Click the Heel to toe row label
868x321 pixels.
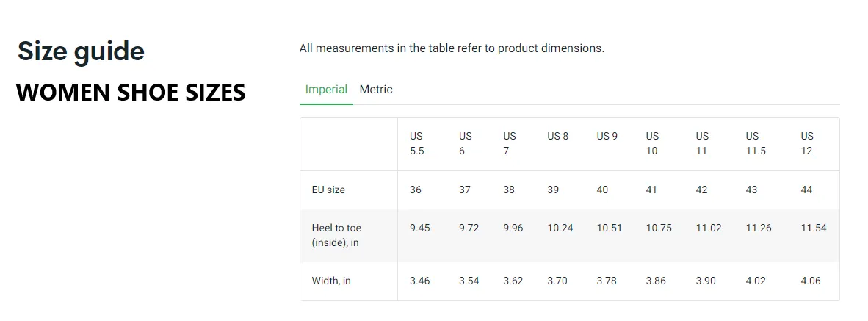336,235
